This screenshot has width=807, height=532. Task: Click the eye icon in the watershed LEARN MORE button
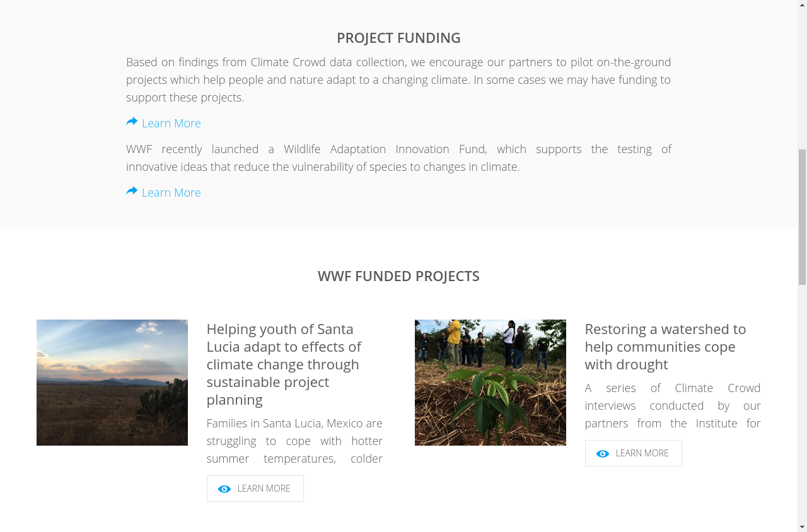pyautogui.click(x=603, y=454)
